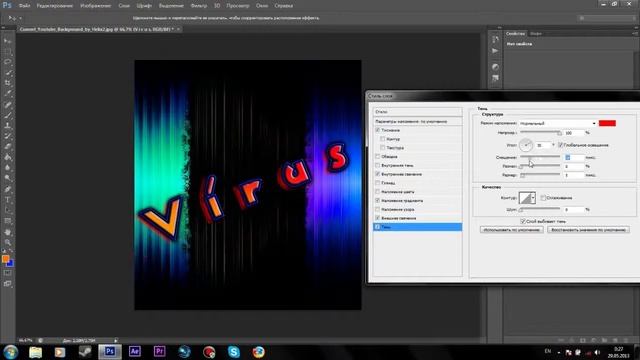Switch to the Инфо panel tab
This screenshot has width=640, height=360.
click(x=536, y=33)
